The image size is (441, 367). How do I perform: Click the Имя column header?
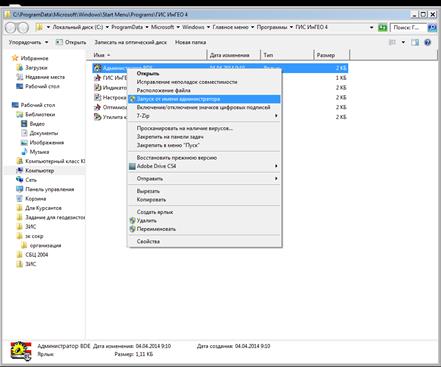click(147, 55)
